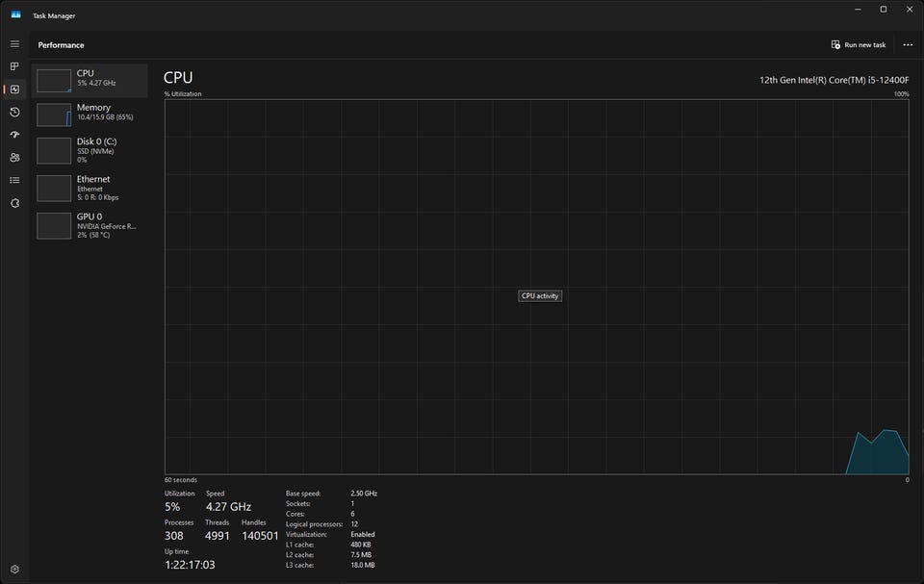This screenshot has width=924, height=584.
Task: Click the L1 cache value '480 KB'
Action: [x=361, y=545]
